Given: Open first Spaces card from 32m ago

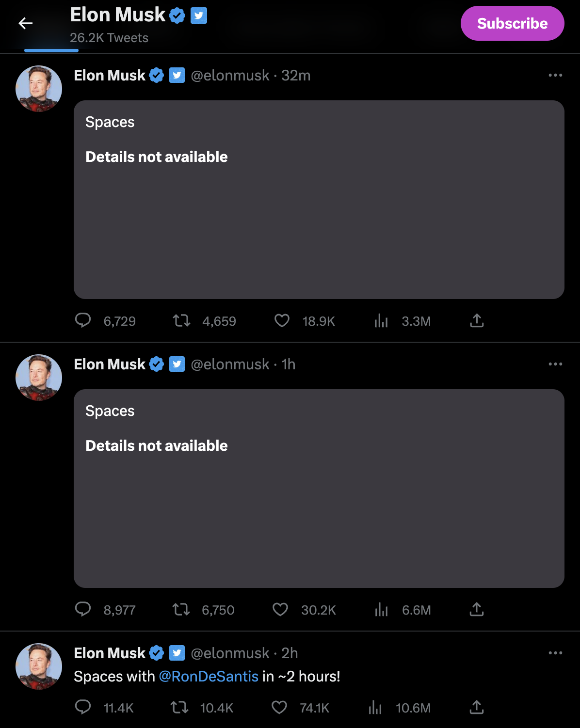Looking at the screenshot, I should (319, 199).
